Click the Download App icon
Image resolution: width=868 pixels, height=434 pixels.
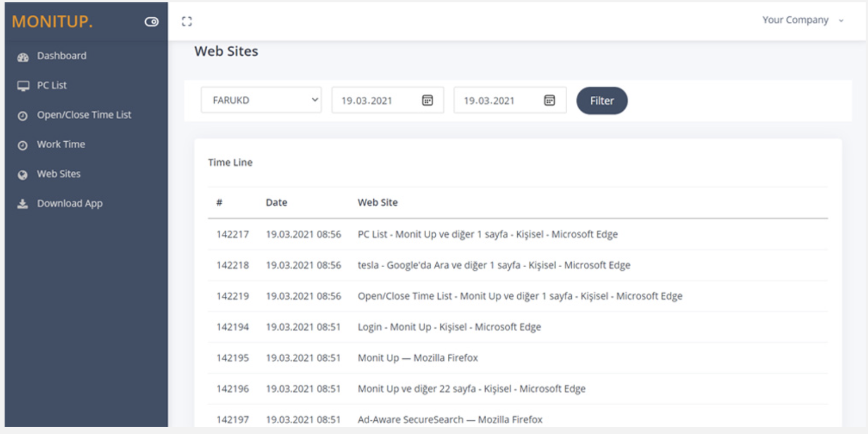coord(23,203)
